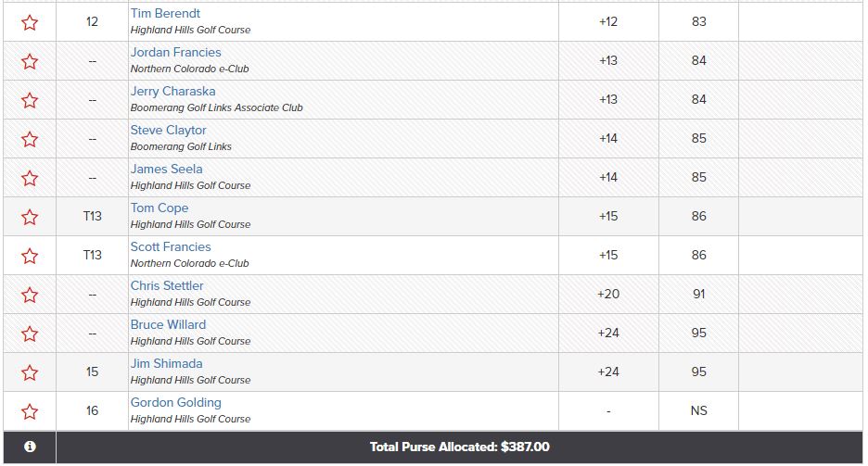Toggle the star beside James Seela
The image size is (868, 466).
tap(30, 178)
